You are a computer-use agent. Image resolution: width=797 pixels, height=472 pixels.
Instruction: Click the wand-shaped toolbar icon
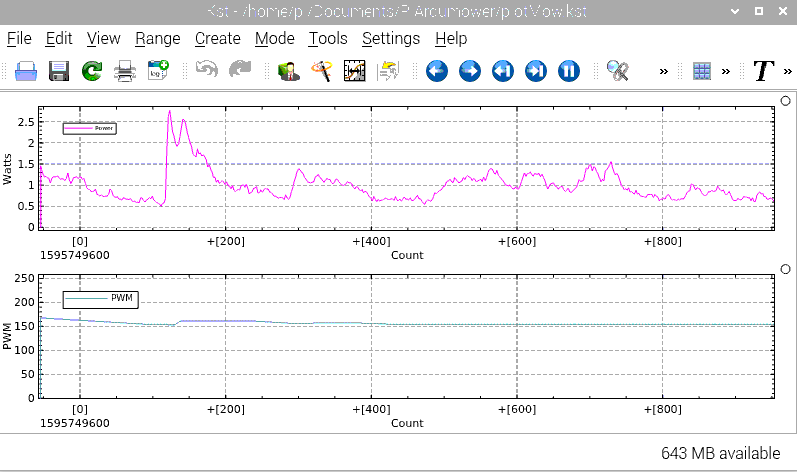pos(322,71)
